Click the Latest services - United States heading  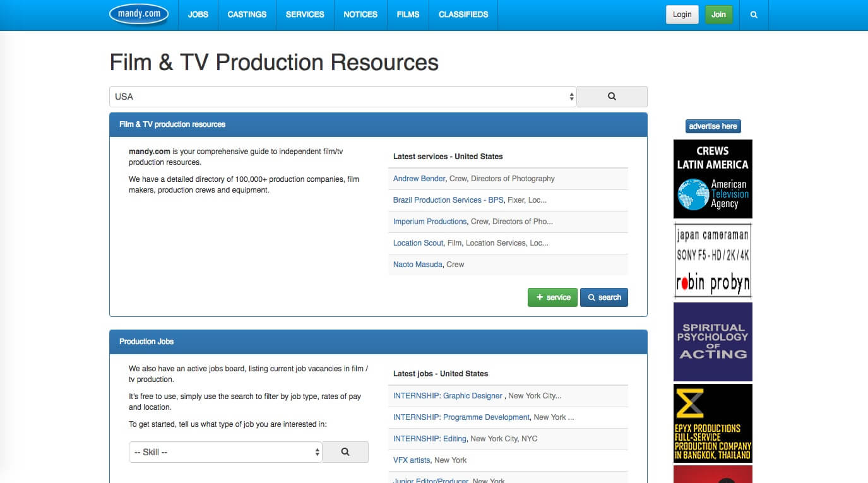(x=448, y=157)
